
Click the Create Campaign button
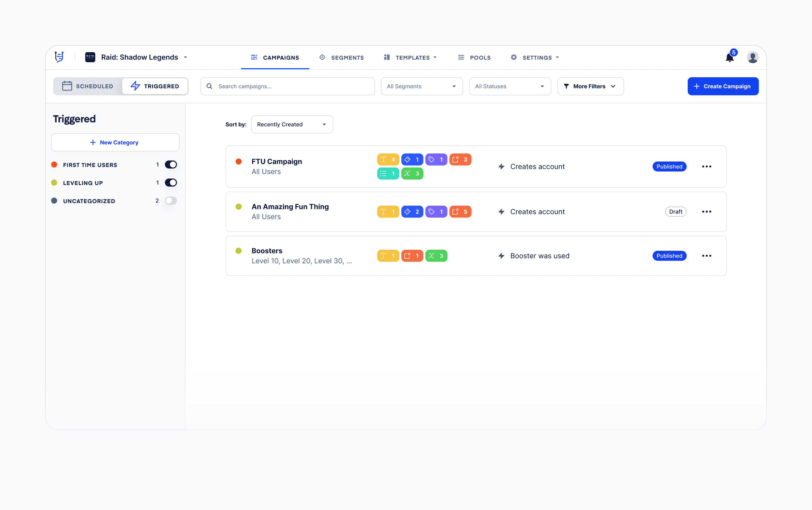[x=723, y=86]
